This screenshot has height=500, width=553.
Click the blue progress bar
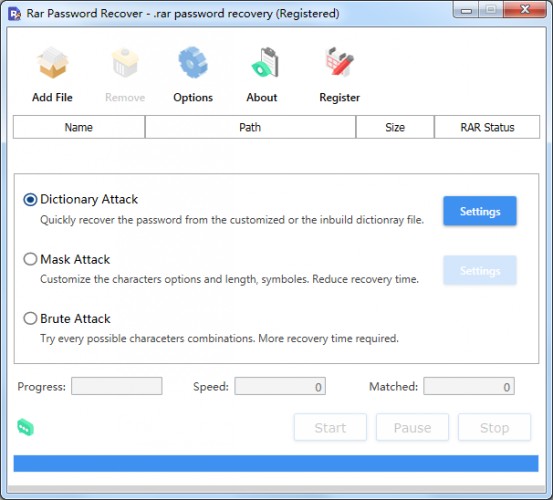[x=276, y=463]
